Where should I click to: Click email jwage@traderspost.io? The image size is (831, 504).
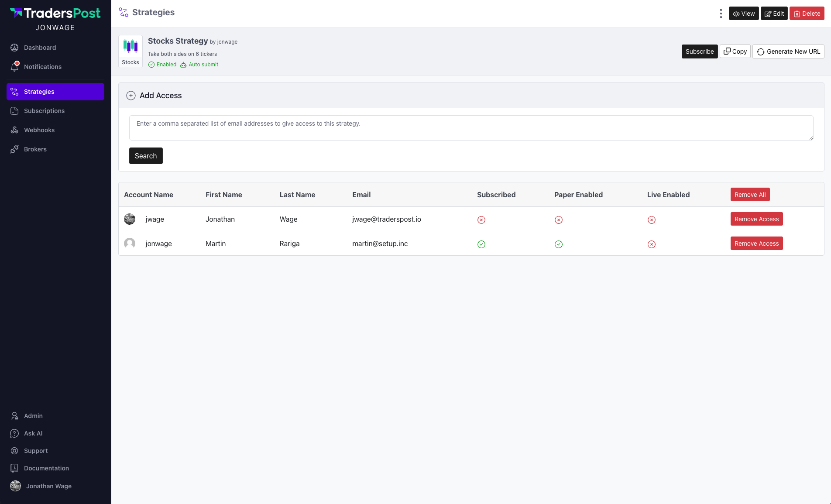point(387,219)
